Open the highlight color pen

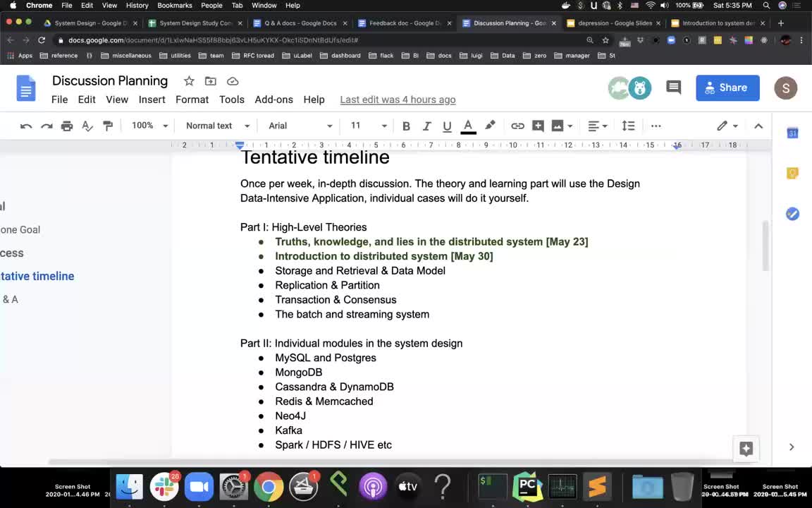pos(490,126)
